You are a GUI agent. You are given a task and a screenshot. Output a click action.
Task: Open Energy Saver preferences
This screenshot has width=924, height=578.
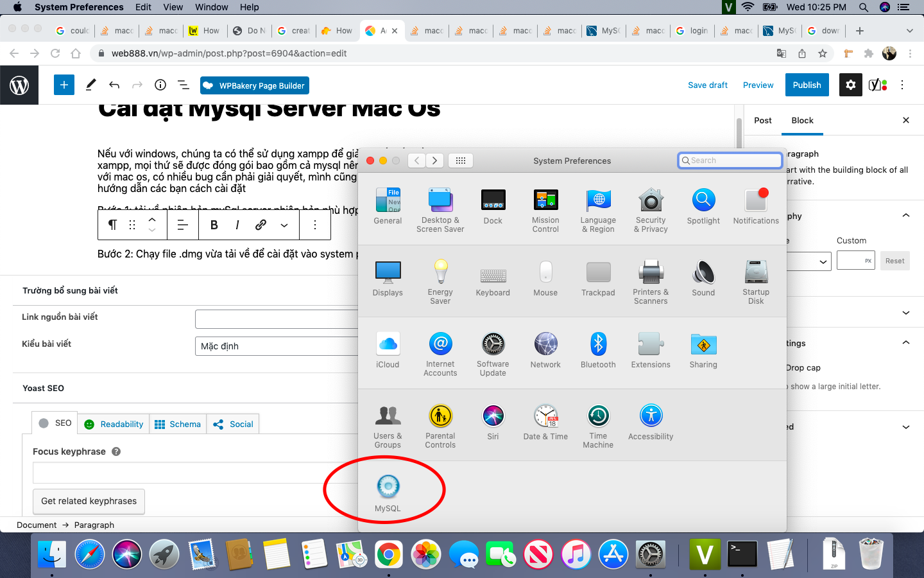pos(440,282)
